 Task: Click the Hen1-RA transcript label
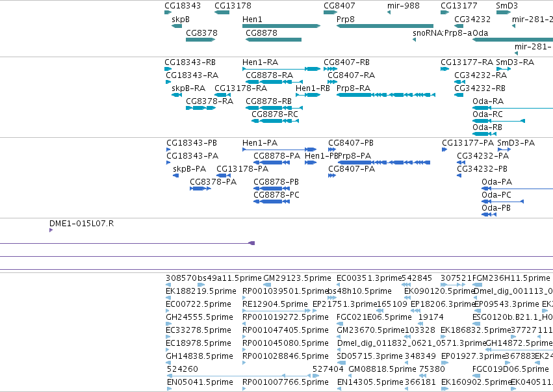point(261,62)
